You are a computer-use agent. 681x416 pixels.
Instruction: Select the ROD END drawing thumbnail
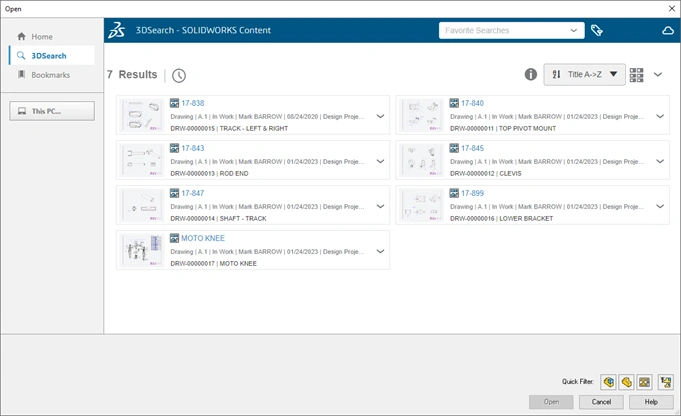(141, 160)
